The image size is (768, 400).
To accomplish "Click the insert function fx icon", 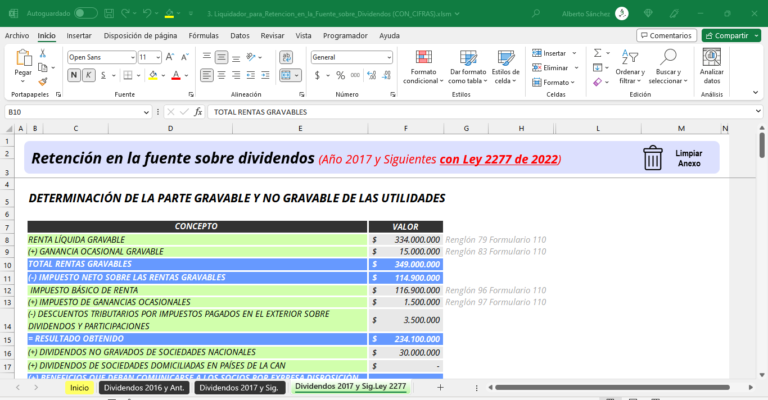I will click(x=198, y=112).
